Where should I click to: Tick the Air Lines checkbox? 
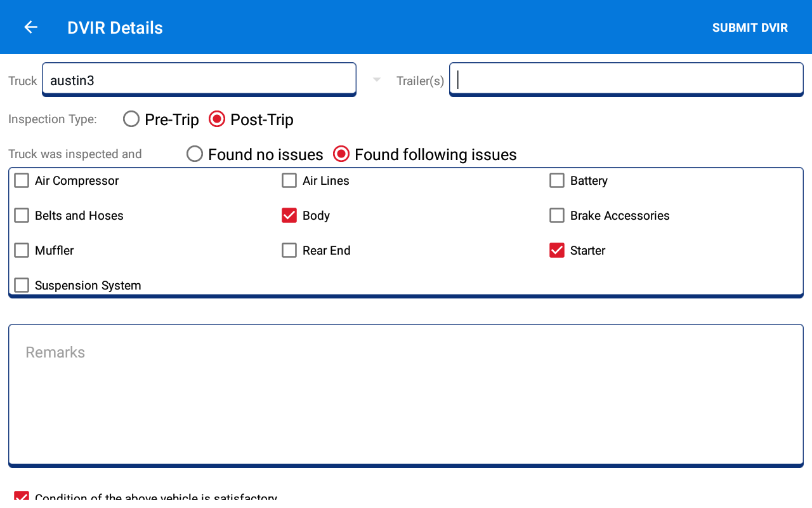pyautogui.click(x=289, y=181)
